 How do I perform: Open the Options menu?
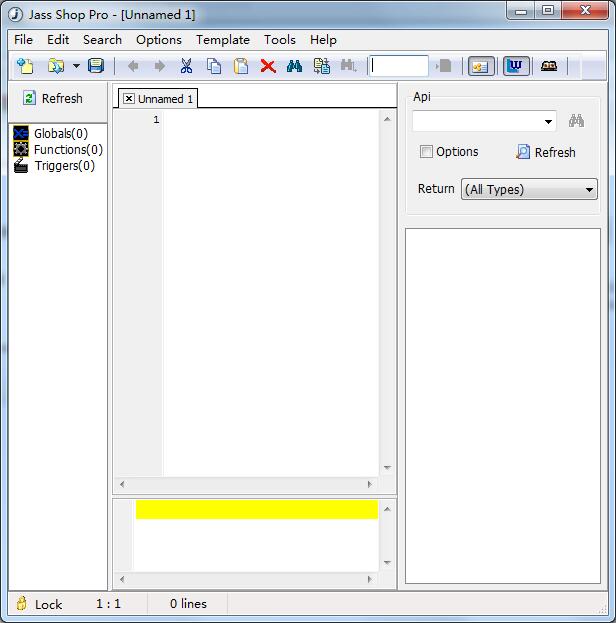(159, 40)
